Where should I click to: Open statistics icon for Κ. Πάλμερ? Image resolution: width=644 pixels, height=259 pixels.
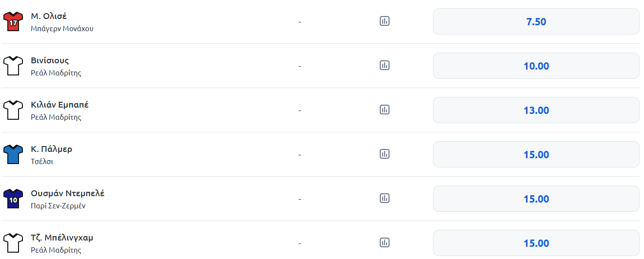click(x=385, y=154)
